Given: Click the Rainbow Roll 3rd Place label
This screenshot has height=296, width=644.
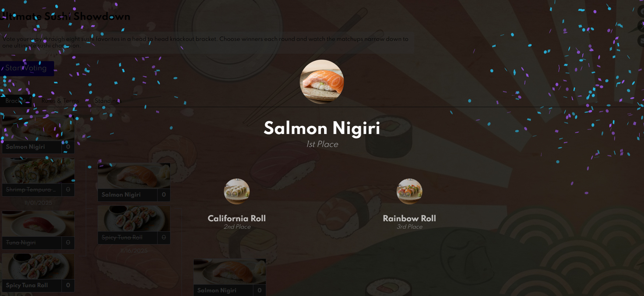Looking at the screenshot, I should click(409, 227).
